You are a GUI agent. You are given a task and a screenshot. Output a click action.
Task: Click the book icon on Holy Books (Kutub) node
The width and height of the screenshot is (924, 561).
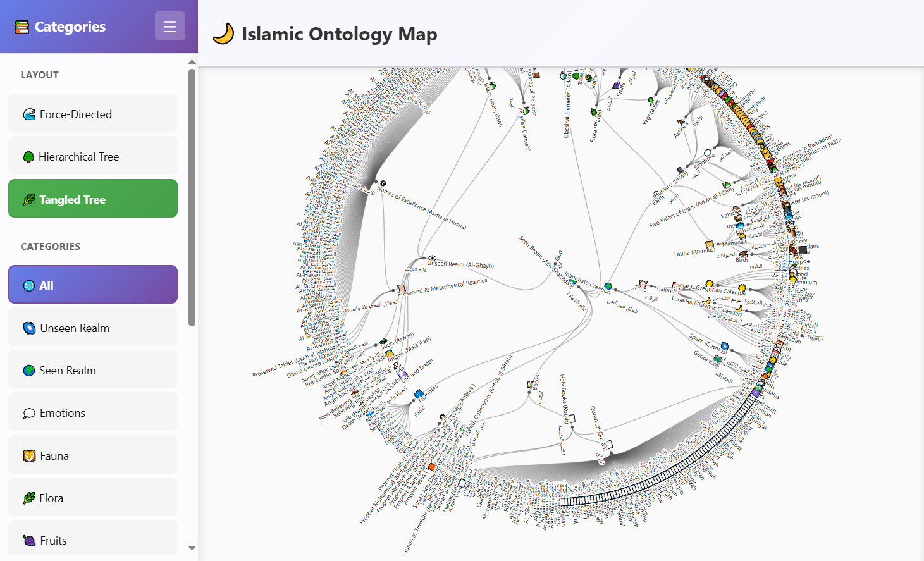572,418
